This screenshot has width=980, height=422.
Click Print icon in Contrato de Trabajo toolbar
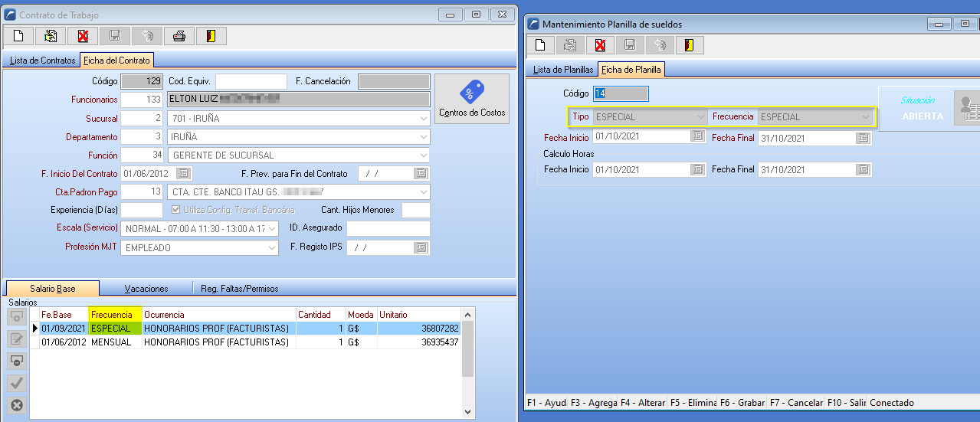point(179,36)
